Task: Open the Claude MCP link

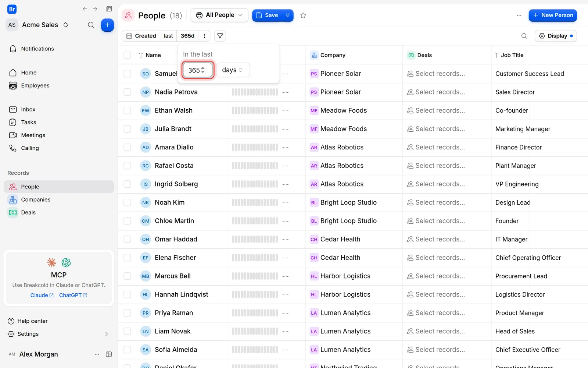Action: click(x=42, y=295)
